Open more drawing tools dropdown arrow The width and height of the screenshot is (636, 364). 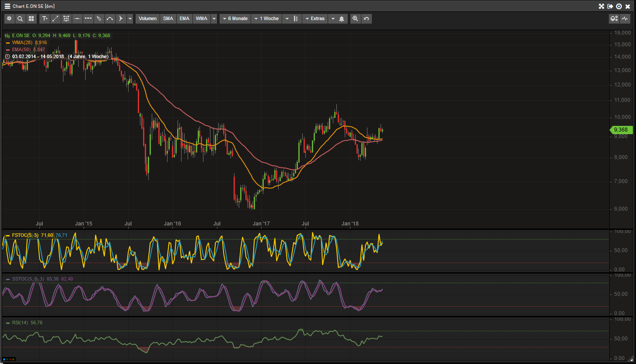click(x=130, y=19)
